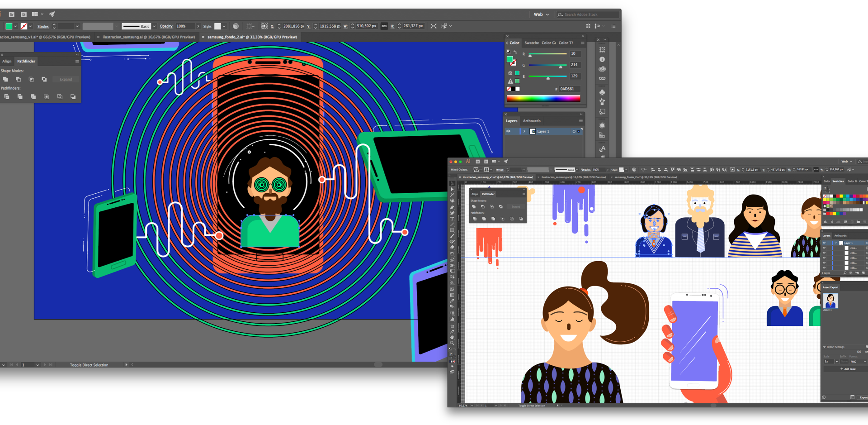Viewport: 868px width, 425px height.
Task: Select the Rotate tool
Action: [452, 254]
